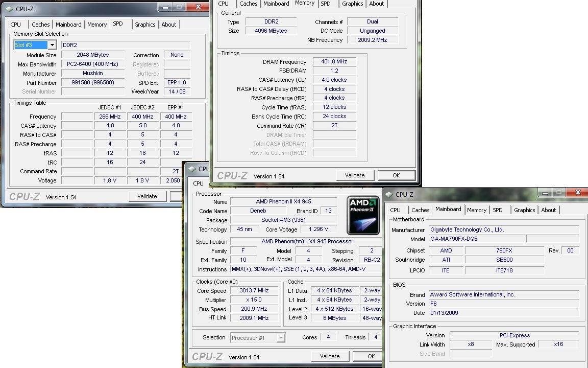The height and width of the screenshot is (368, 588).
Task: Click Max Bandwidth PC2-6400 (400 MHz) value
Action: pyautogui.click(x=92, y=64)
